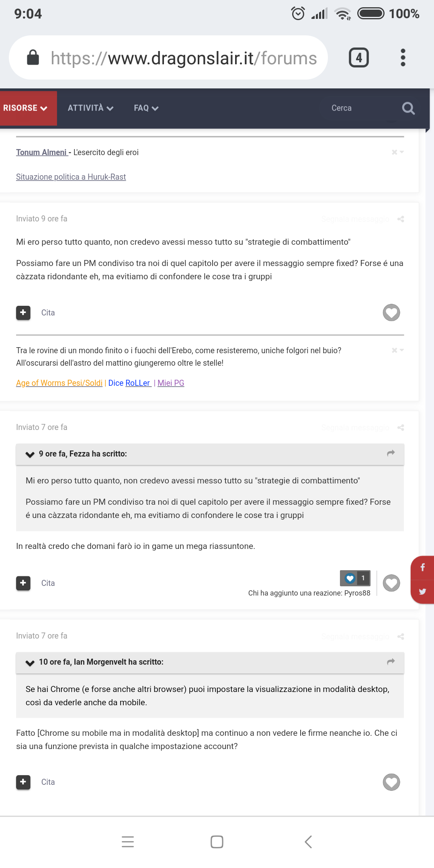
Task: Like the post about the PM condiviso
Action: pos(391,313)
